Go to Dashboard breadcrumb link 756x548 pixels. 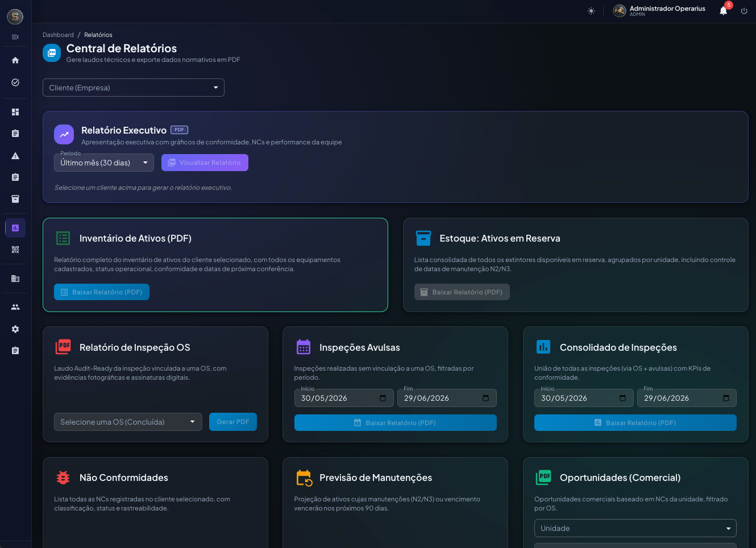(x=58, y=35)
